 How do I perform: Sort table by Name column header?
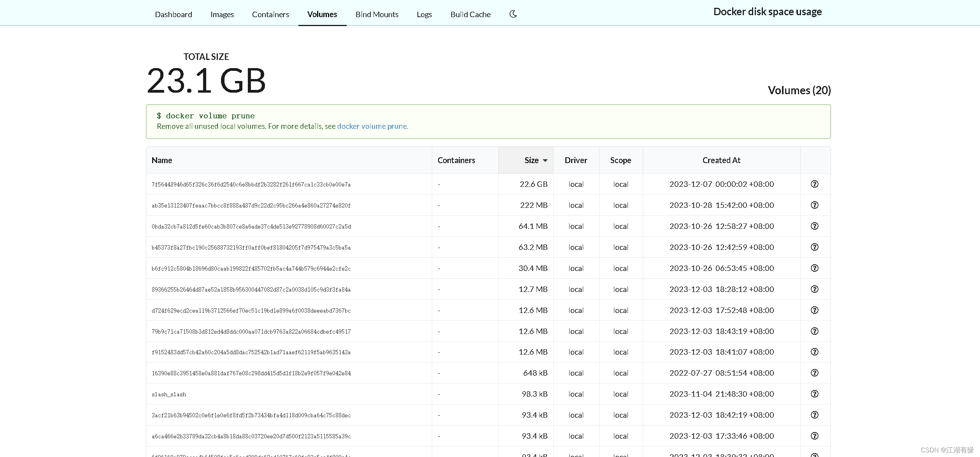pos(162,160)
